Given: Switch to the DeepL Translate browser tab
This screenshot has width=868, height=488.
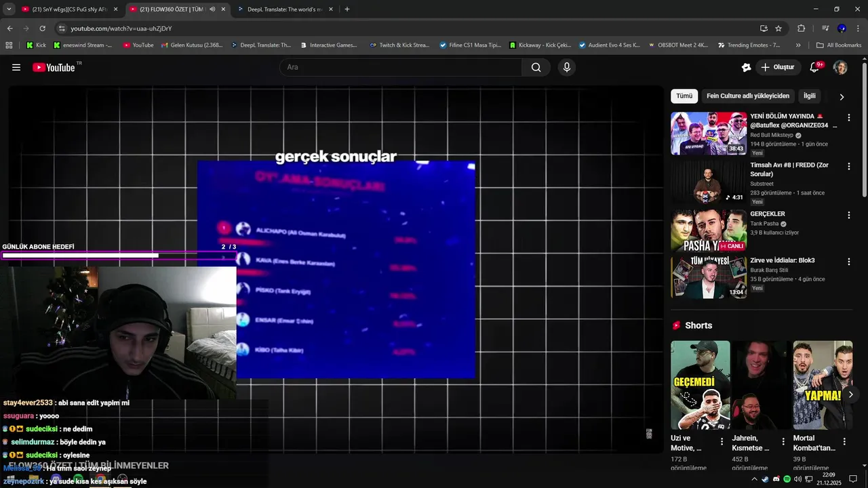Looking at the screenshot, I should [x=285, y=9].
